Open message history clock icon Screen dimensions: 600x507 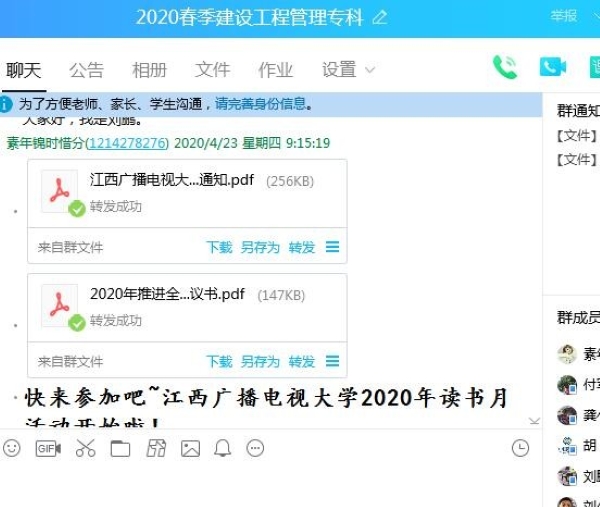point(520,448)
